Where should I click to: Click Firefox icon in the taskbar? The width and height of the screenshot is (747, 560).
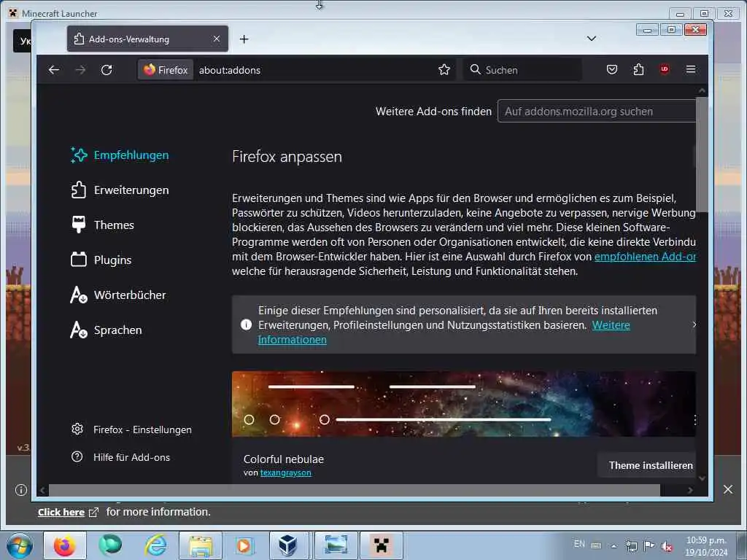tap(65, 545)
